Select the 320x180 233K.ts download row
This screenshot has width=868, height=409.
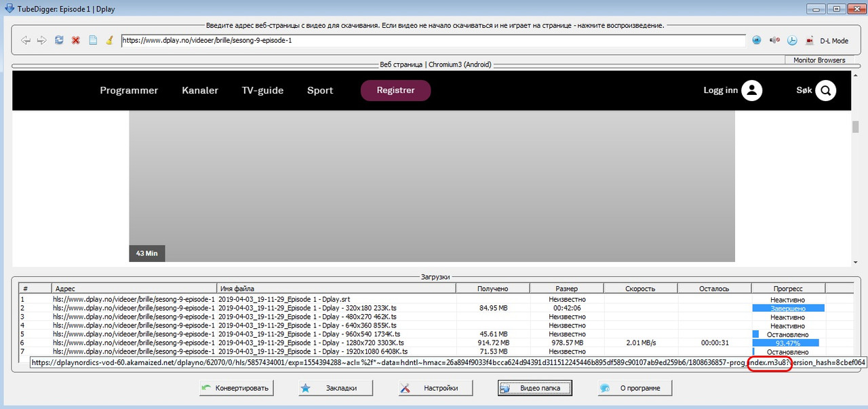click(437, 308)
